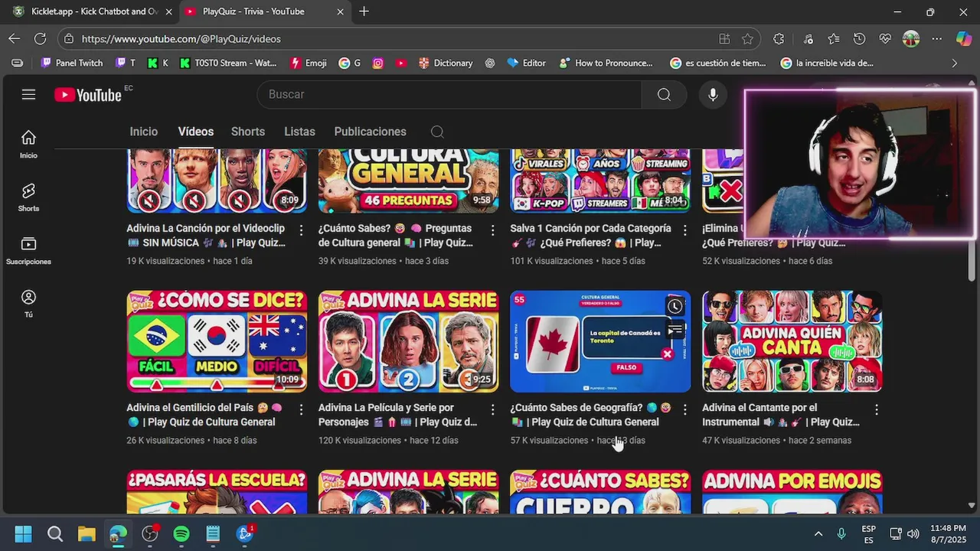Image resolution: width=980 pixels, height=551 pixels.
Task: Select the Vídeos channel tab
Action: [x=196, y=132]
